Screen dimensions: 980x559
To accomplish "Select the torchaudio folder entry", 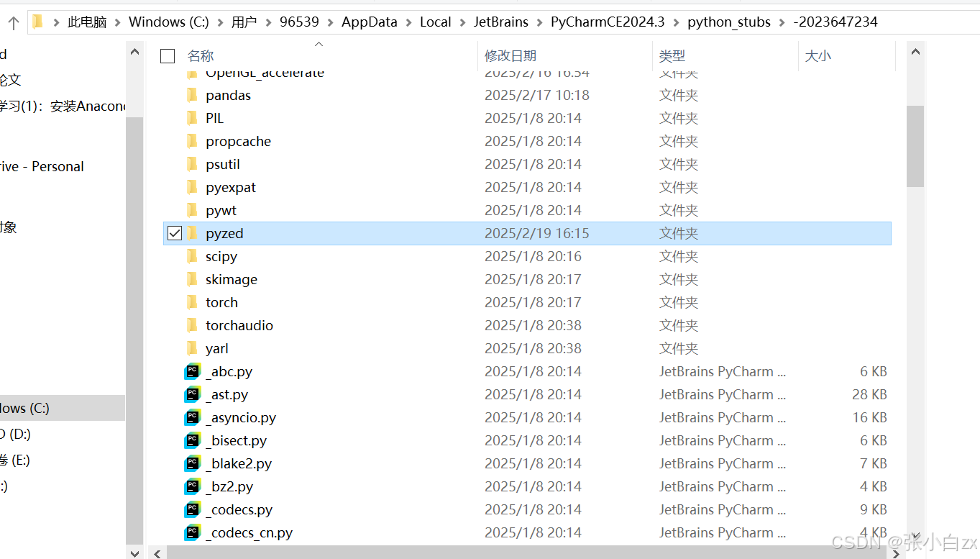I will [240, 325].
